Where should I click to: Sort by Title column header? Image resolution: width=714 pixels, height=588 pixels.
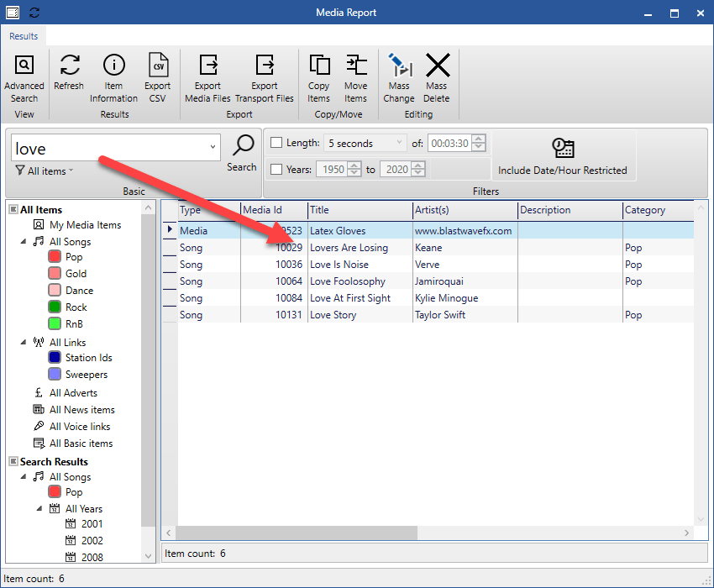click(360, 210)
